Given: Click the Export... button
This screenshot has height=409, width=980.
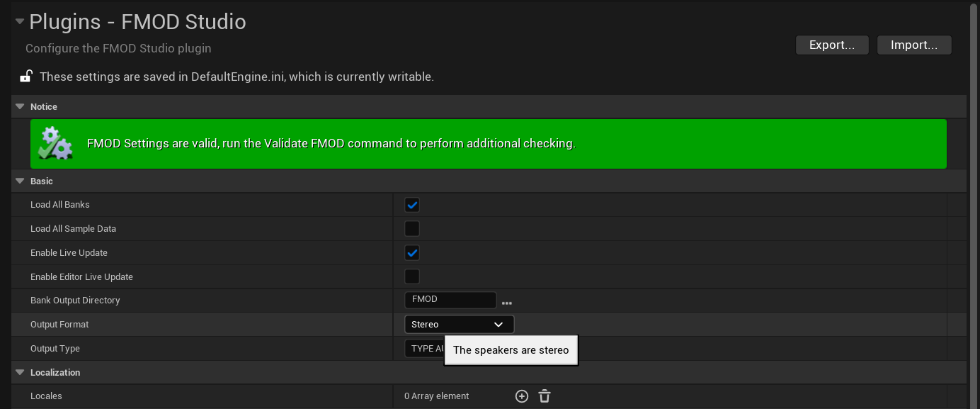Looking at the screenshot, I should (833, 45).
